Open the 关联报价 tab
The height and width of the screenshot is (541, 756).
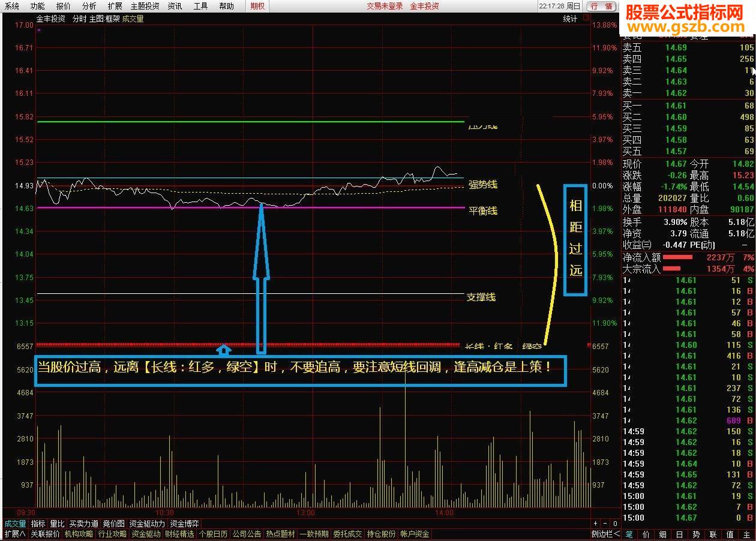pos(45,534)
